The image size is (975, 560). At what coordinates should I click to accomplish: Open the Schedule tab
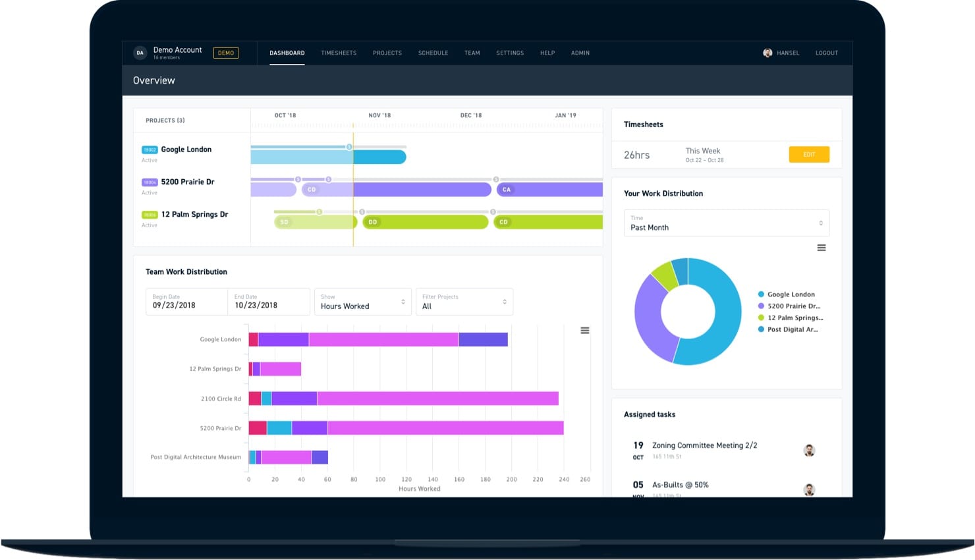tap(433, 53)
